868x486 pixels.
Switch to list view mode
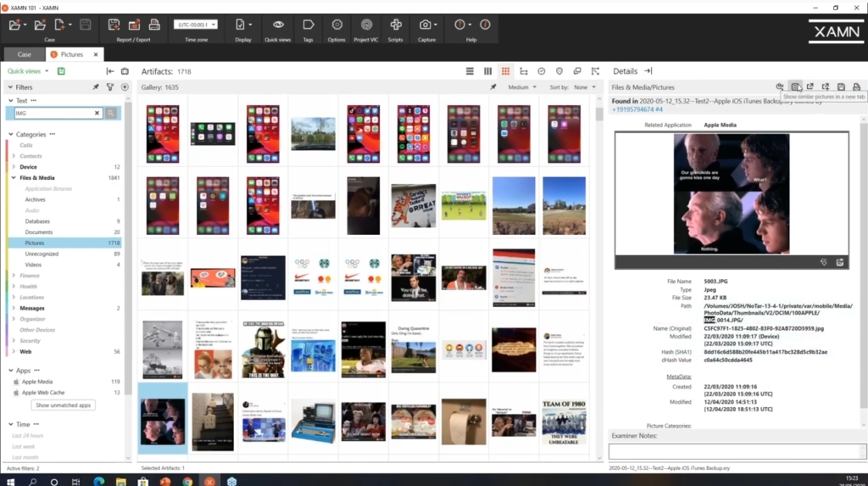[470, 71]
